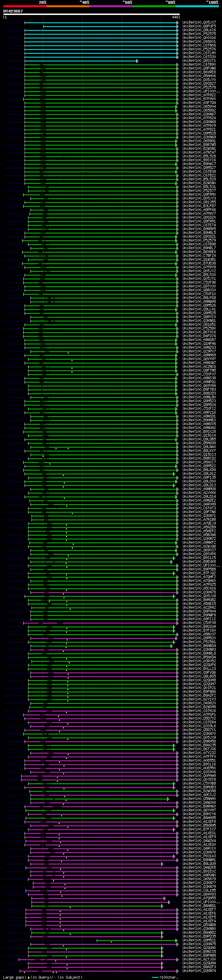This screenshot has width=222, height=980.
Task: Click the green ~80% identity legend segment
Action: point(154,6)
